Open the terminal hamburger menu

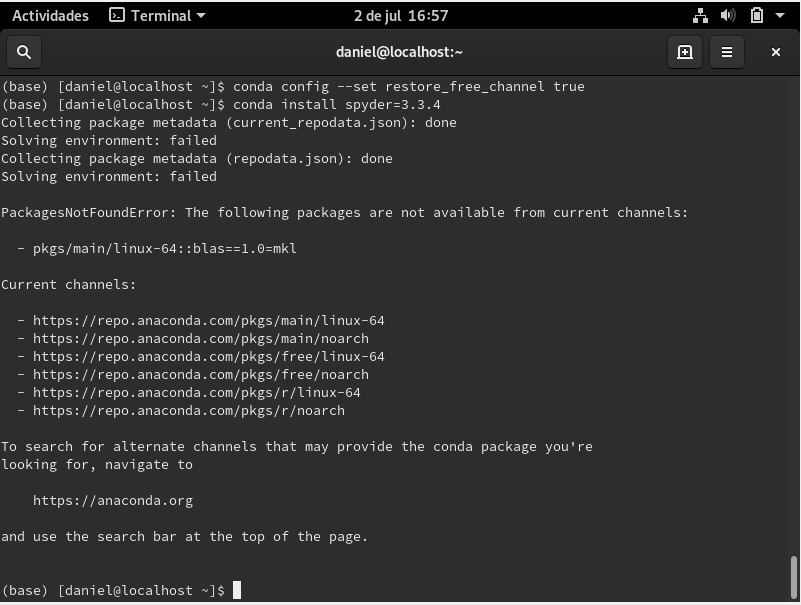tap(727, 52)
